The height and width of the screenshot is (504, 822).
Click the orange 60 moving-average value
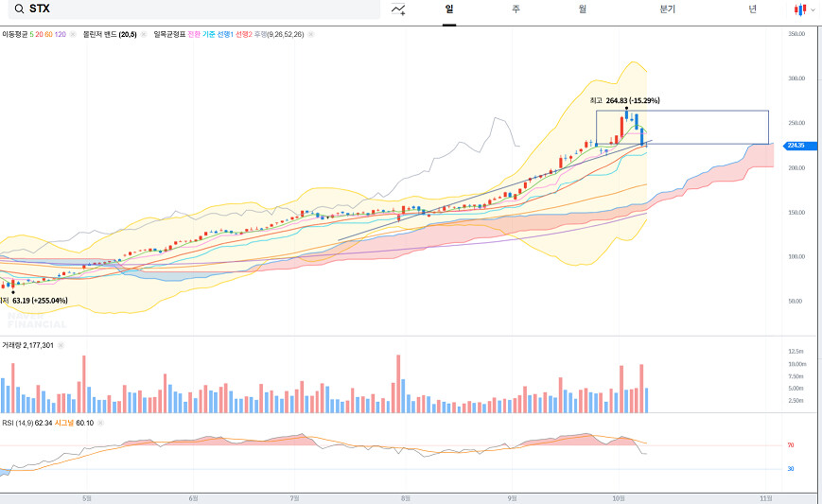(48, 35)
